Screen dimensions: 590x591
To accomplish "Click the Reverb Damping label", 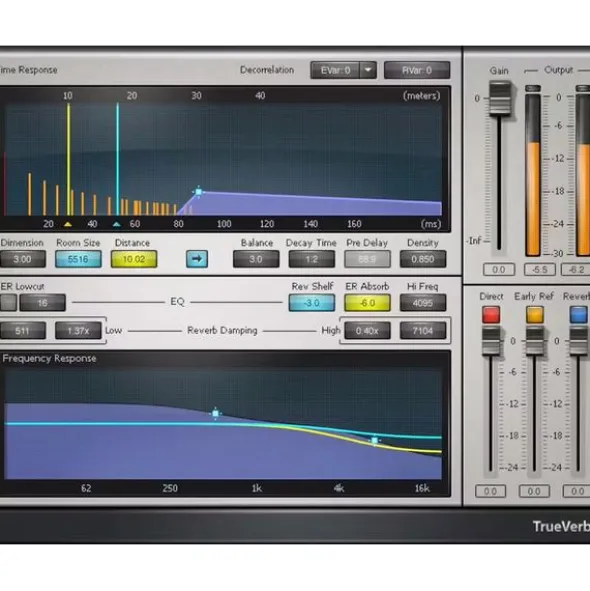I will click(222, 330).
